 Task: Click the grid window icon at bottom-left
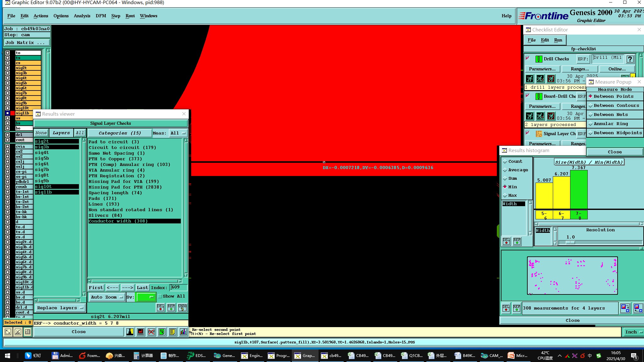tap(28, 332)
